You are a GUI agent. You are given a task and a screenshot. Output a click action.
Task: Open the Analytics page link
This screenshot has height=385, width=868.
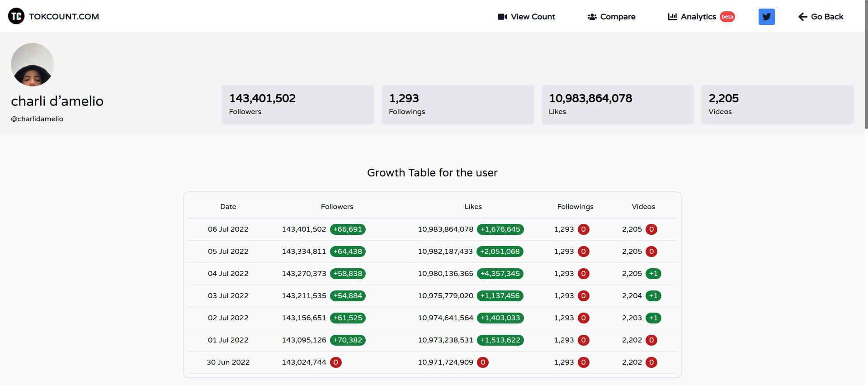pos(698,17)
